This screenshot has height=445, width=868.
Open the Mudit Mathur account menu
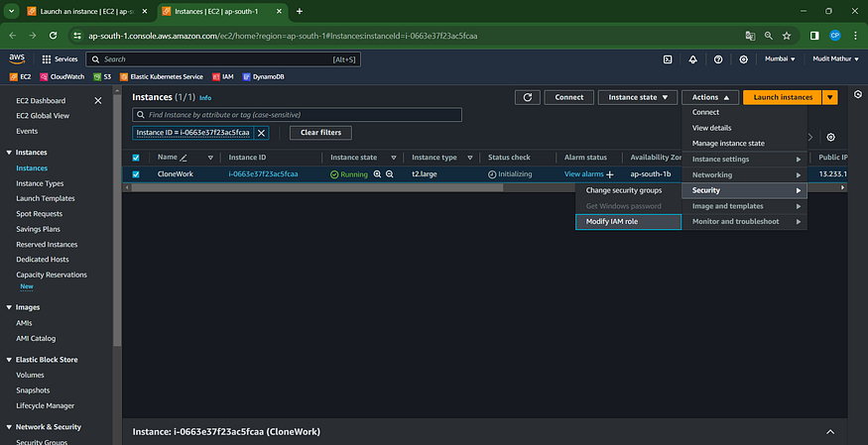pyautogui.click(x=835, y=59)
